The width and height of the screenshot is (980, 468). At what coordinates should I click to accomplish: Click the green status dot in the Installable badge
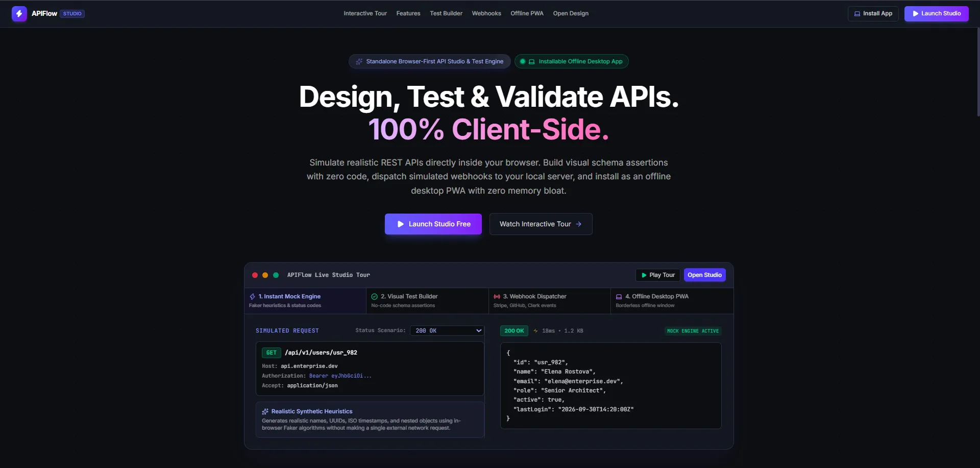tap(522, 61)
